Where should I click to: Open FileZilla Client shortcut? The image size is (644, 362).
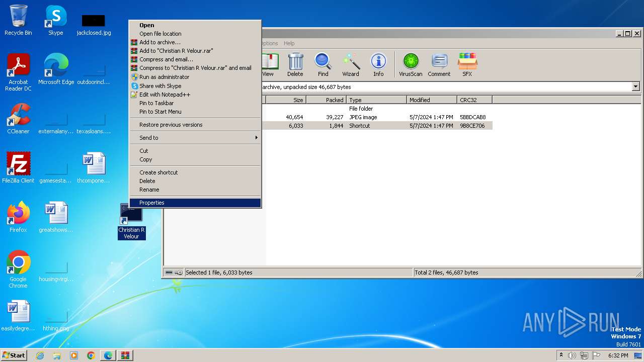[x=18, y=168]
